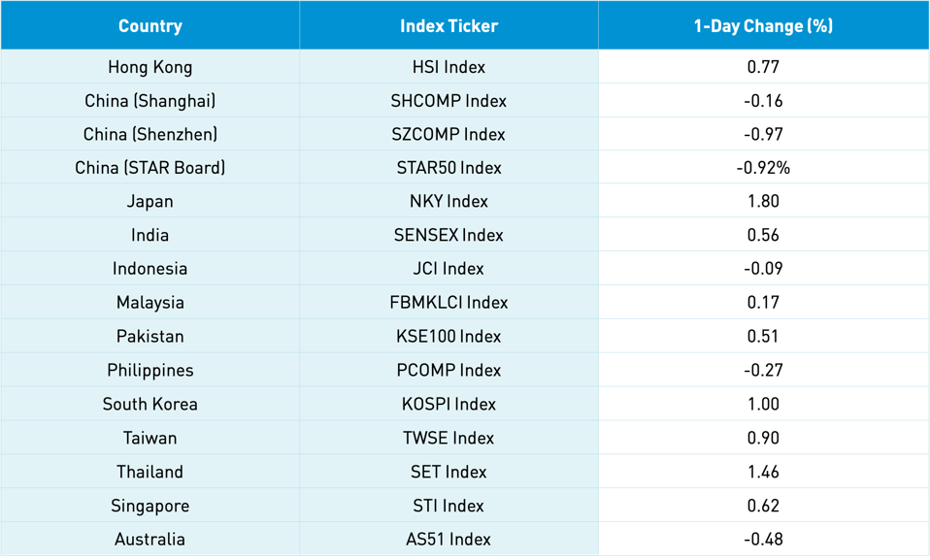The height and width of the screenshot is (560, 930).
Task: Select the Hong Kong country cell
Action: (149, 67)
